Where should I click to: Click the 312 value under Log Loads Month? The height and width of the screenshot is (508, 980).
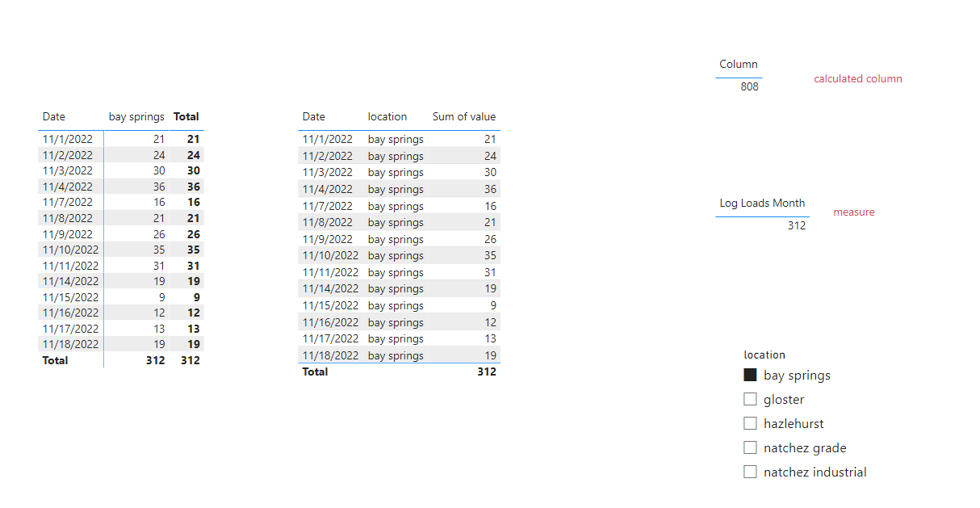click(797, 225)
